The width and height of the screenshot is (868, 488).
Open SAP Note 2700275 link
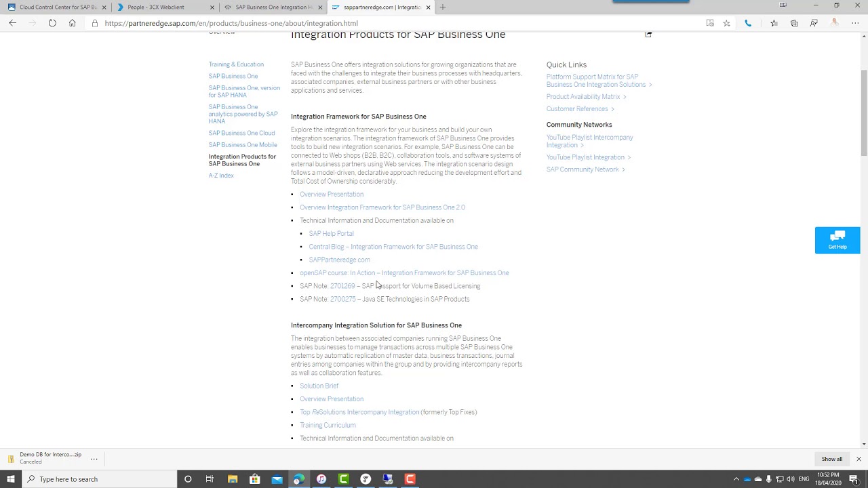(343, 299)
